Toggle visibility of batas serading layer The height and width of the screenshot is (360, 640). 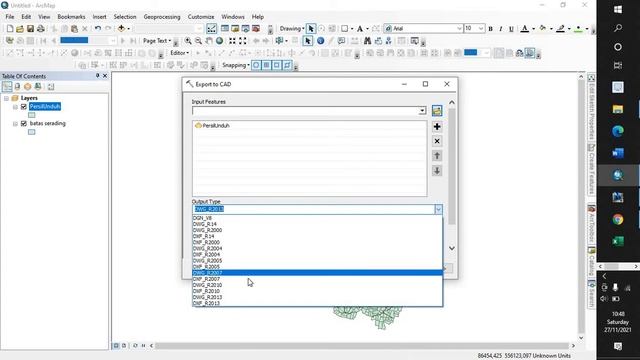tap(24, 123)
